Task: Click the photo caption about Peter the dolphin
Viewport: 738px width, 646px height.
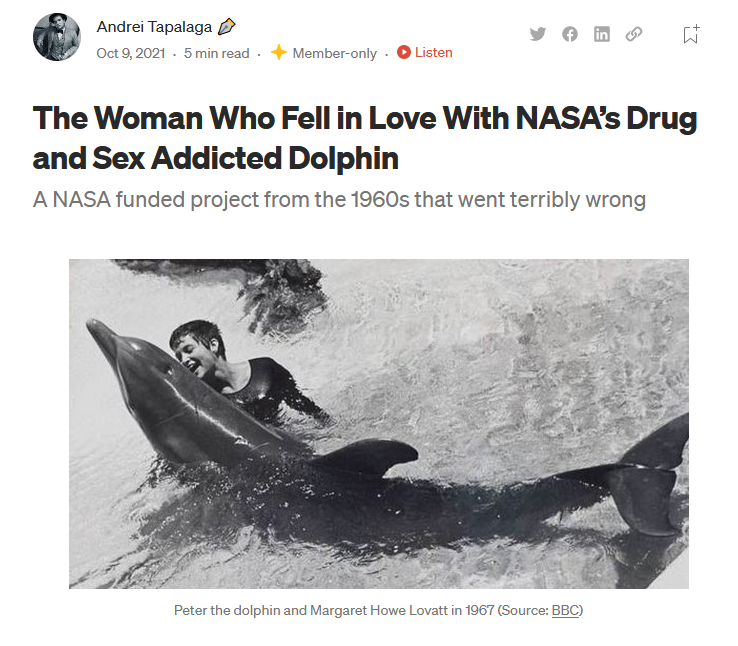Action: tap(378, 610)
